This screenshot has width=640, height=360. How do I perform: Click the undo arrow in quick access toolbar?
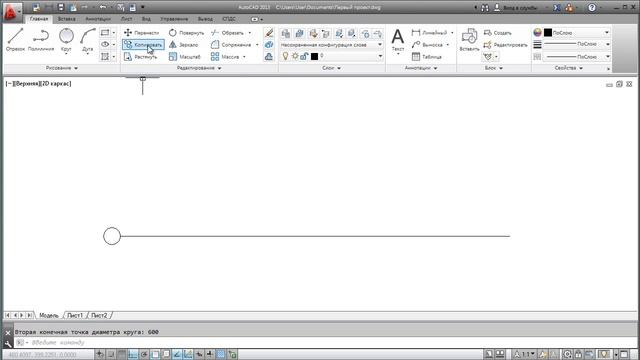point(103,7)
